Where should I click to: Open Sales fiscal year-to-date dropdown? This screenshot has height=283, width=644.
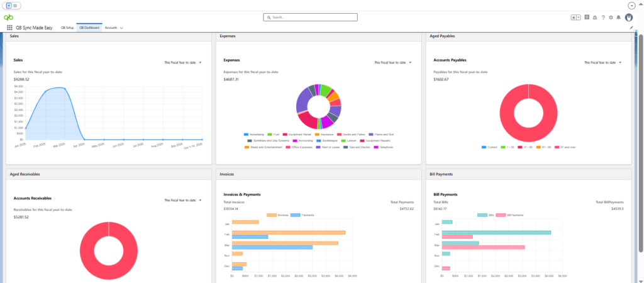click(x=182, y=63)
